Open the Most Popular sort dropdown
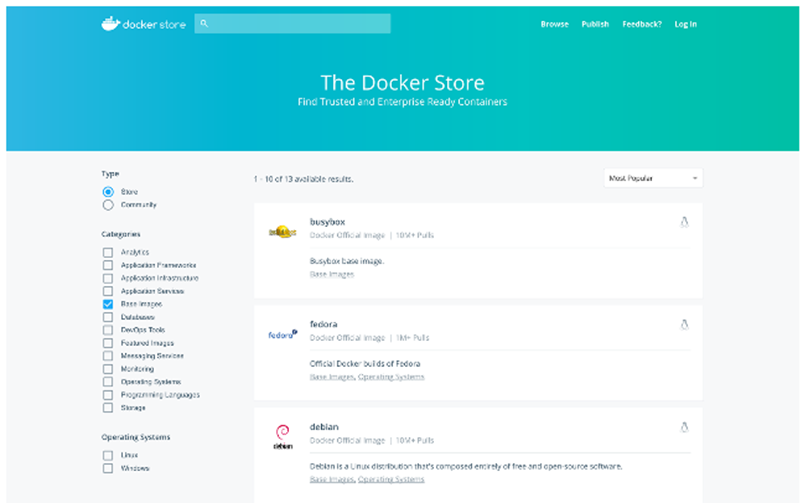 coord(653,178)
